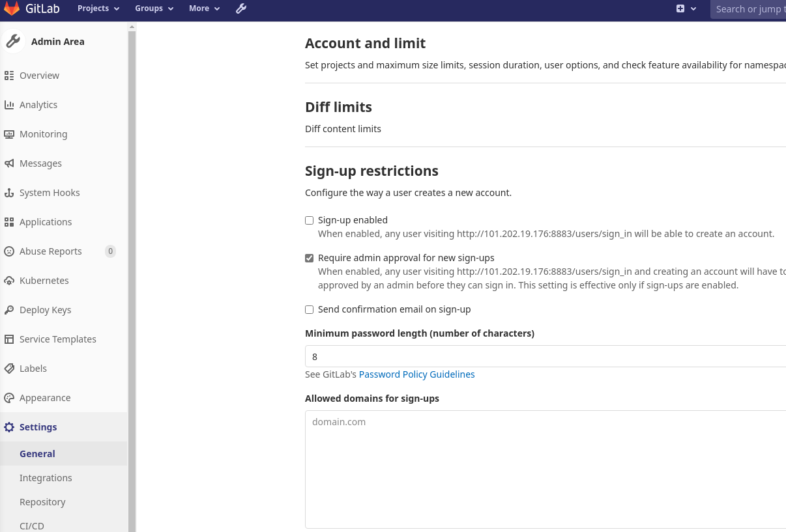Enable the Sign-up enabled checkbox

[310, 221]
